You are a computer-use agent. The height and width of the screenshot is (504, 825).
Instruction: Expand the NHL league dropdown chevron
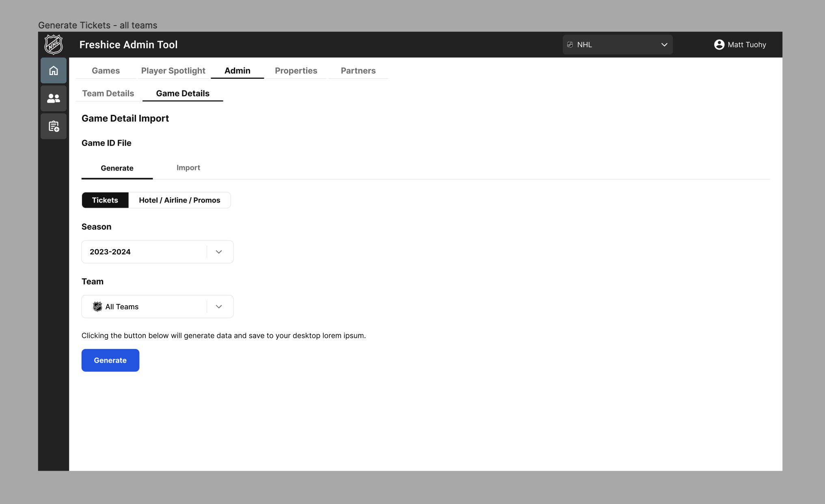[664, 45]
